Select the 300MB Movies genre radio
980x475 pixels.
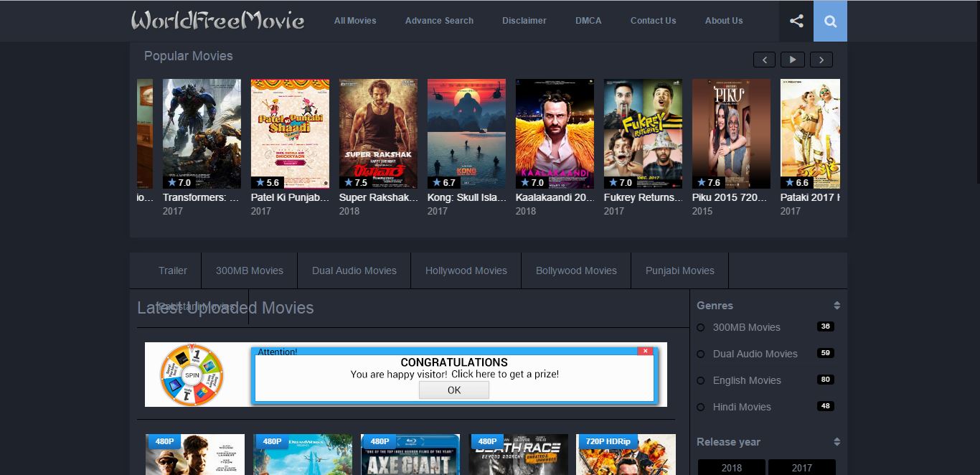point(701,328)
